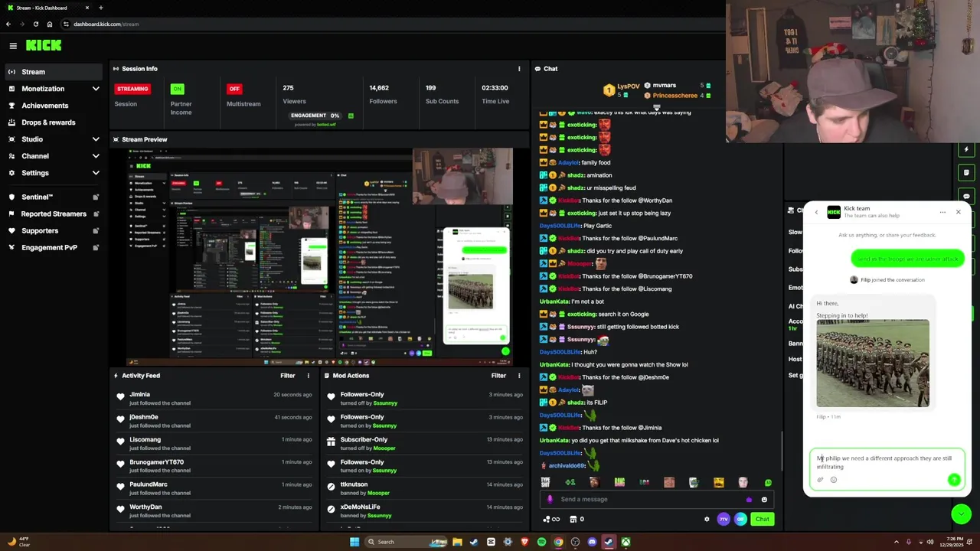Open Sentinel in sidebar
This screenshot has height=551, width=980.
tap(54, 197)
